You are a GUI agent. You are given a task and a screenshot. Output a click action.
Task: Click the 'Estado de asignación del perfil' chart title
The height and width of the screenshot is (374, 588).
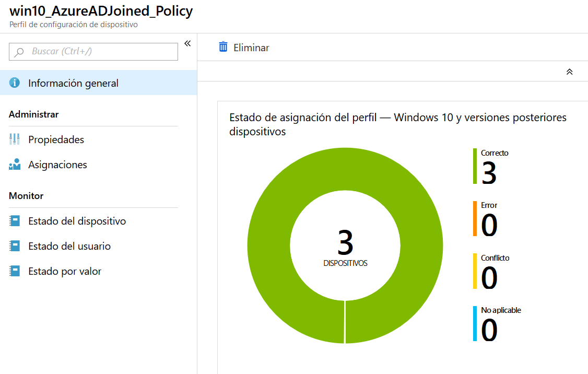(x=398, y=124)
